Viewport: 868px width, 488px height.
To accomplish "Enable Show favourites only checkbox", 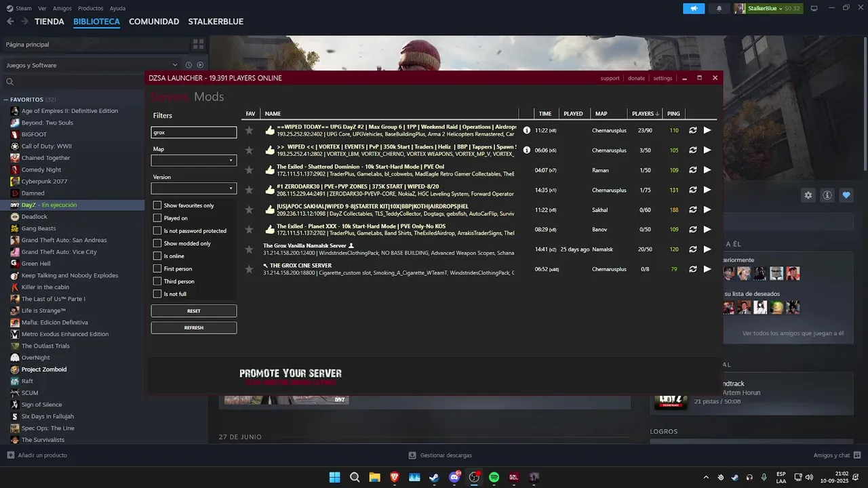I will coord(157,205).
